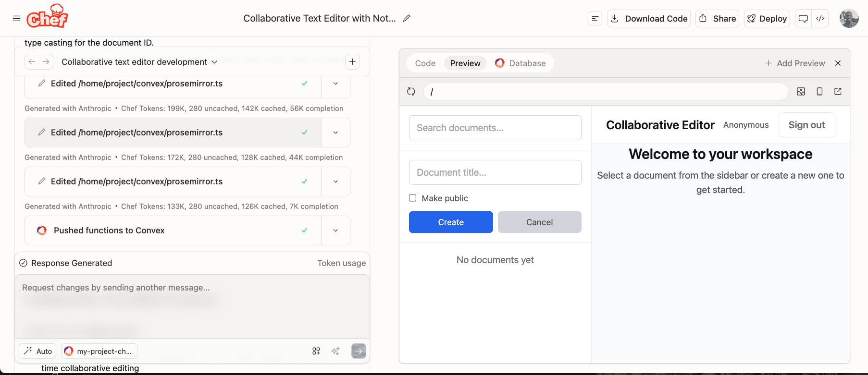Switch preview to mobile device view

point(819,91)
